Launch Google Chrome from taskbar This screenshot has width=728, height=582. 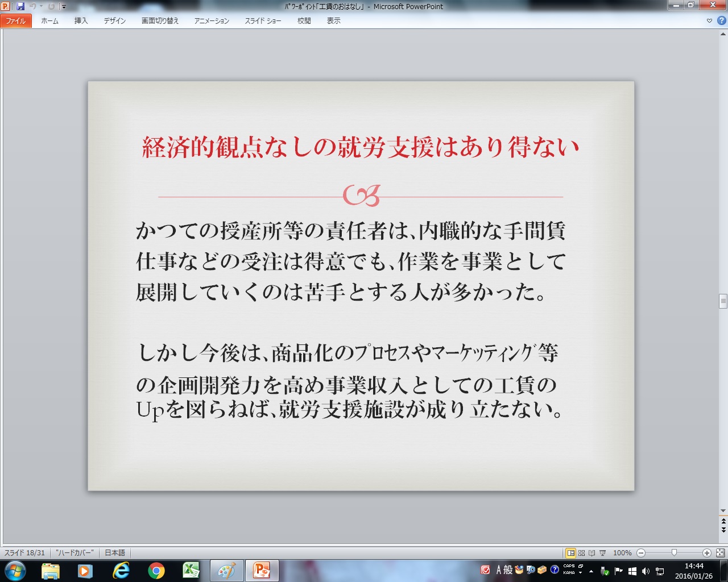tap(156, 571)
